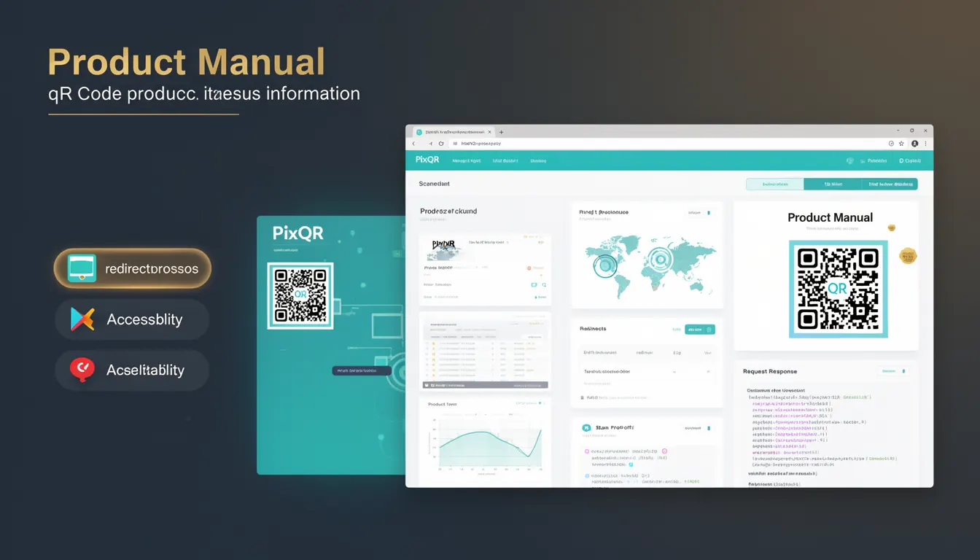Select the rightmost teal segment tab

(890, 184)
